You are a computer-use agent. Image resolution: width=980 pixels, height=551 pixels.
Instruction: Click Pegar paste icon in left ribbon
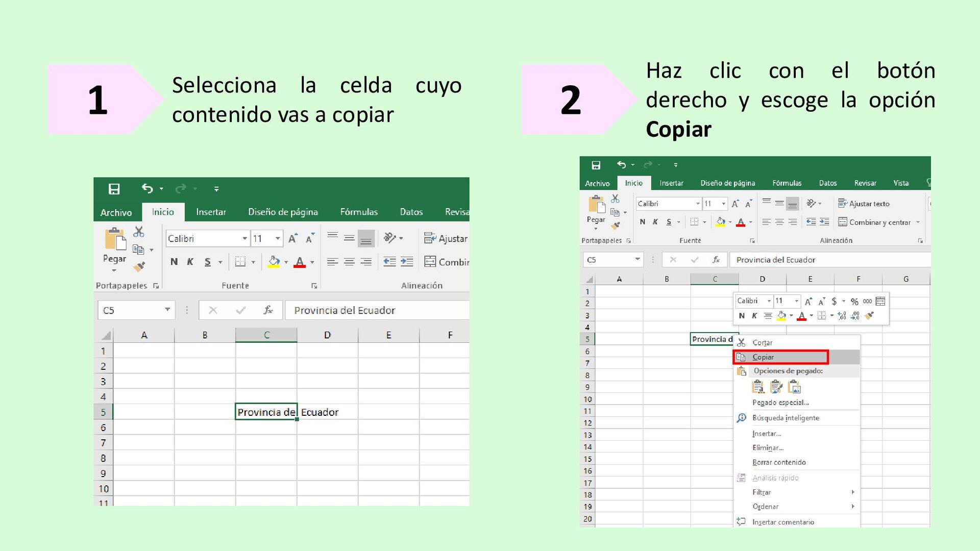[x=115, y=240]
